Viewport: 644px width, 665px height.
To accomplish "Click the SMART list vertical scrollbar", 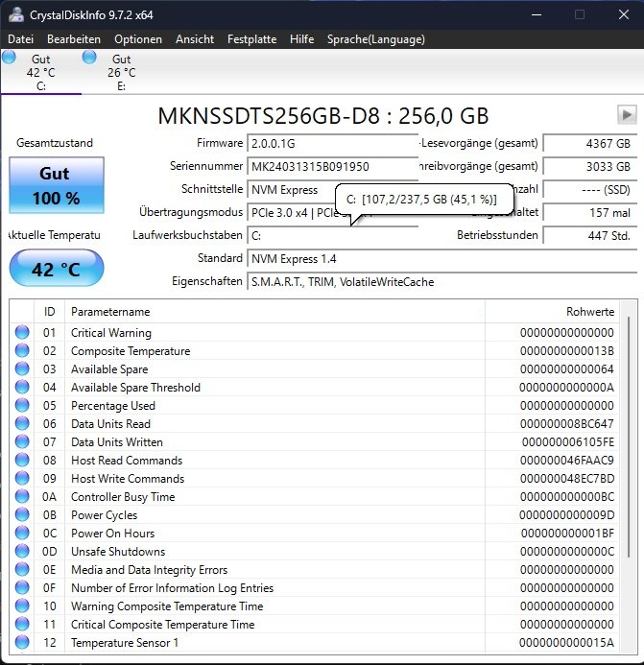I will click(x=629, y=437).
